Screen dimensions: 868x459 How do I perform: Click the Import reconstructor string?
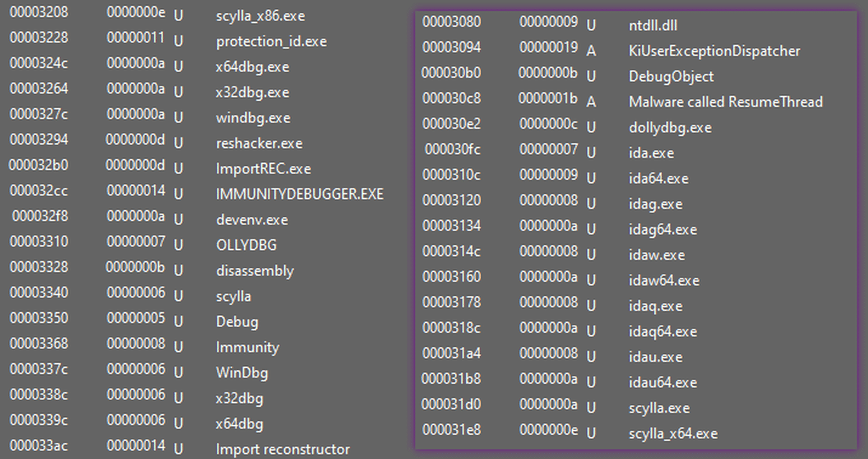[283, 449]
